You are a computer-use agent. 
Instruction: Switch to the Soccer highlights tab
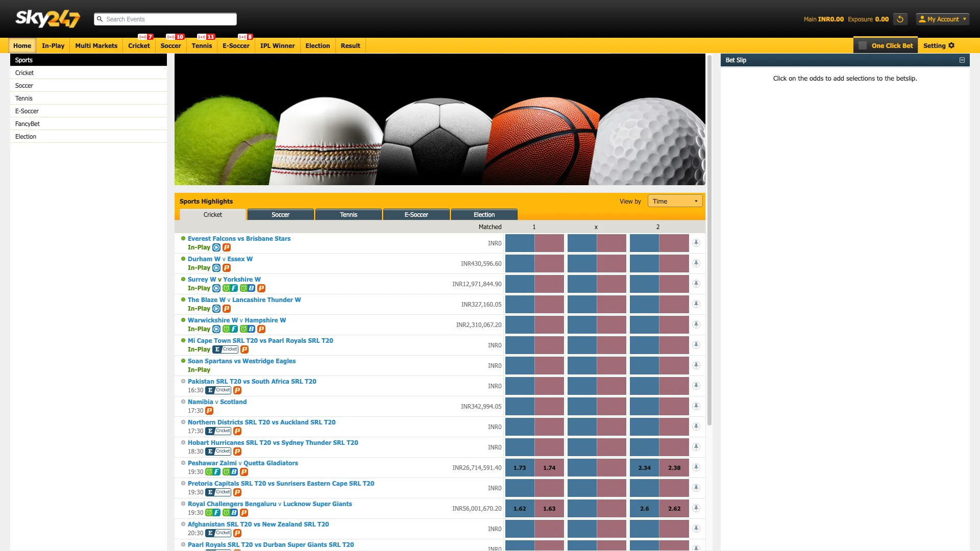[280, 214]
